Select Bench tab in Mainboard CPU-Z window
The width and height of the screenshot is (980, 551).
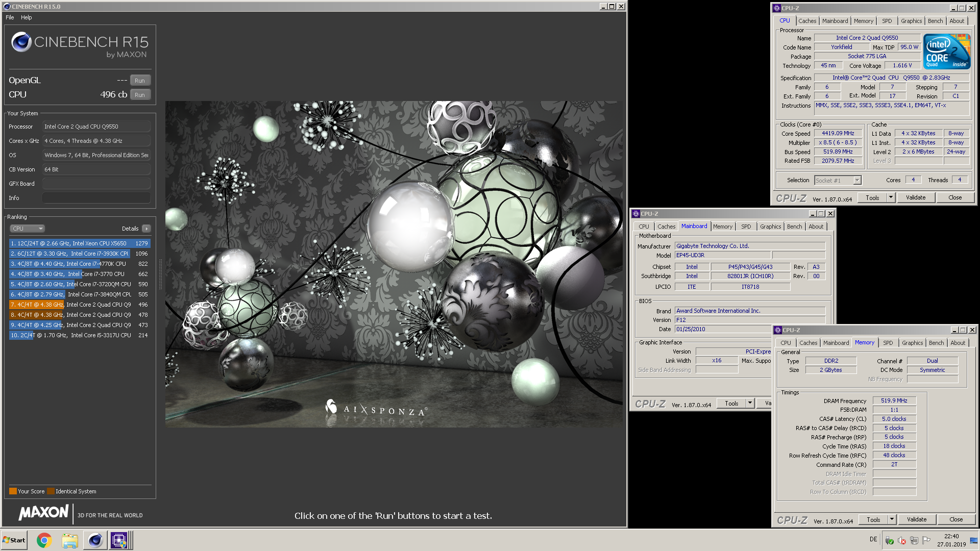[794, 227]
